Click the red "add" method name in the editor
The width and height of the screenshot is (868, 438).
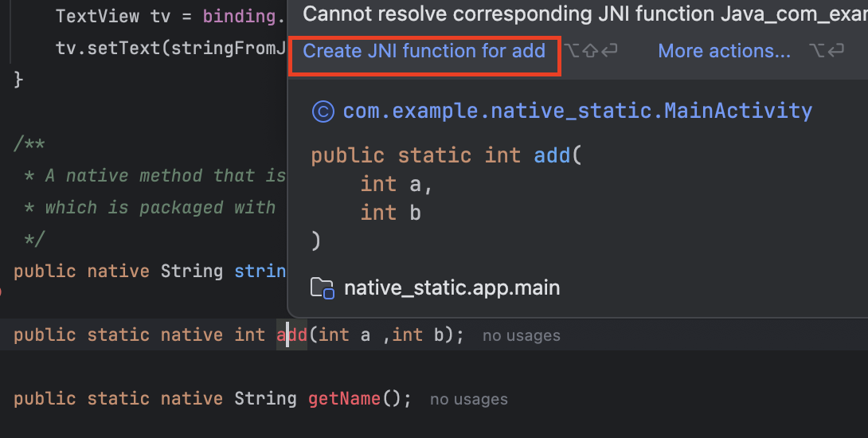[x=291, y=334]
